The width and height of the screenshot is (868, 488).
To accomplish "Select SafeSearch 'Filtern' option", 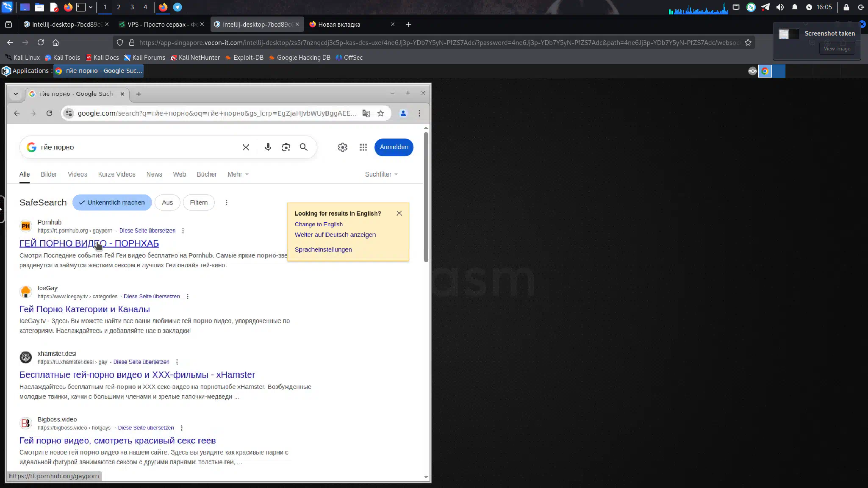I will [x=199, y=202].
